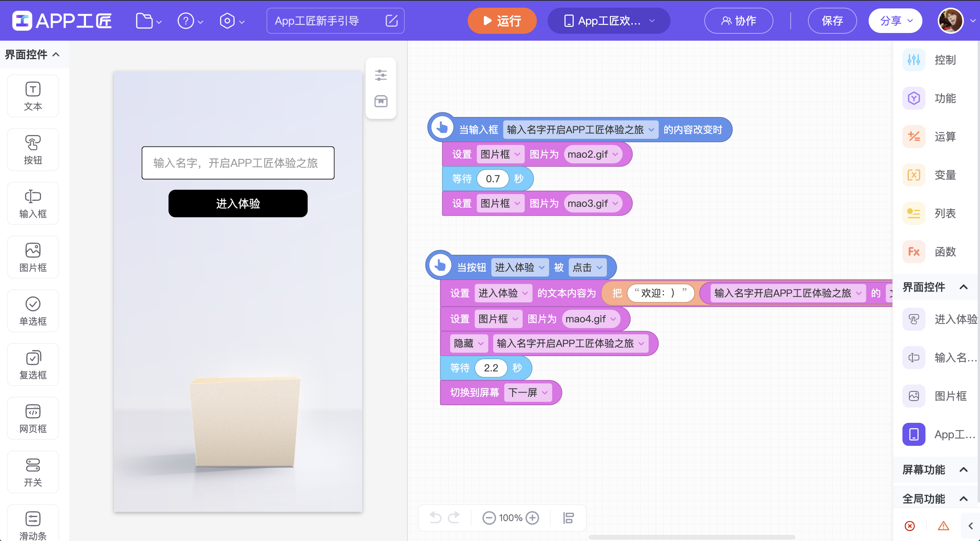Viewport: 980px width, 541px height.
Task: Open the mao2.gif image dropdown
Action: coord(593,154)
